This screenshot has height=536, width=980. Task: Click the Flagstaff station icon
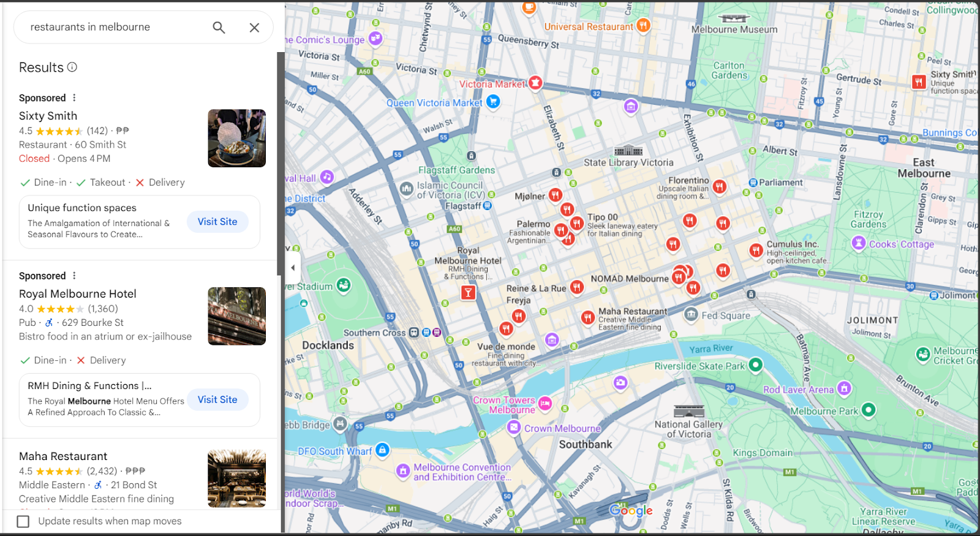pyautogui.click(x=488, y=206)
